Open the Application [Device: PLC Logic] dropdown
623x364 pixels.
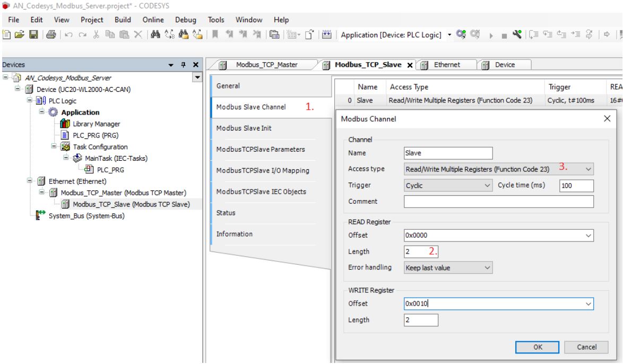tap(449, 35)
